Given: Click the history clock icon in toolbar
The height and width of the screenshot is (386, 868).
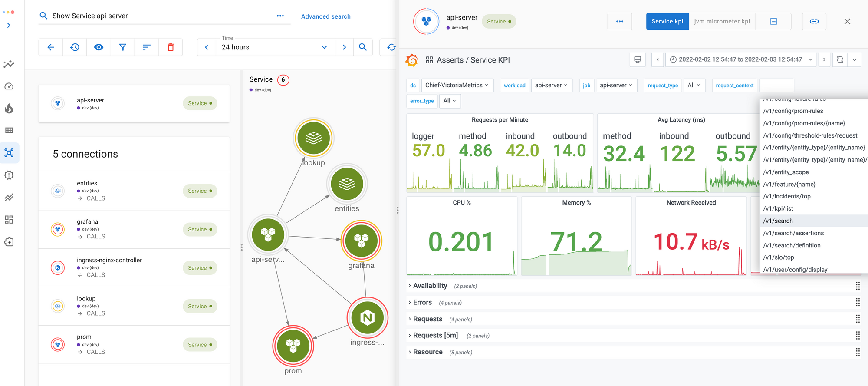Looking at the screenshot, I should [75, 47].
